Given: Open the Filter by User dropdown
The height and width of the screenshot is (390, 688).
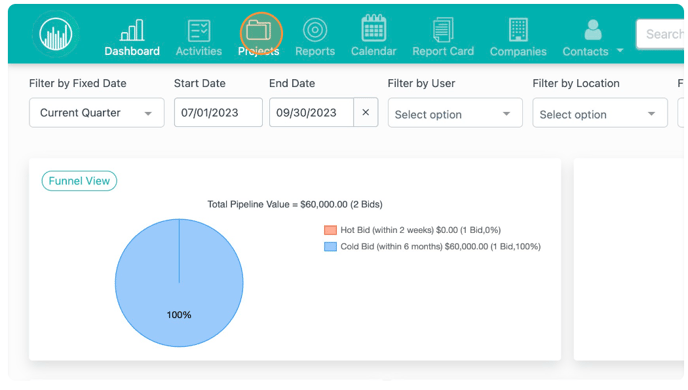Looking at the screenshot, I should pyautogui.click(x=455, y=113).
